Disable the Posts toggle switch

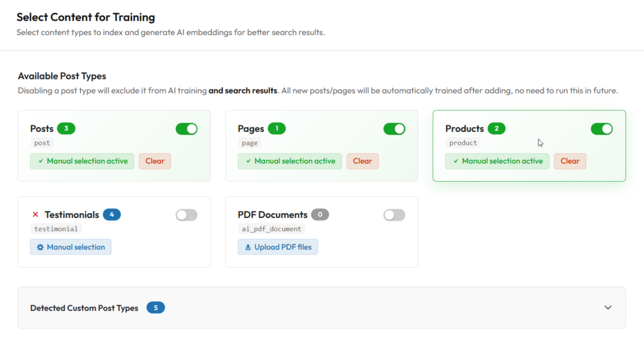click(x=186, y=129)
